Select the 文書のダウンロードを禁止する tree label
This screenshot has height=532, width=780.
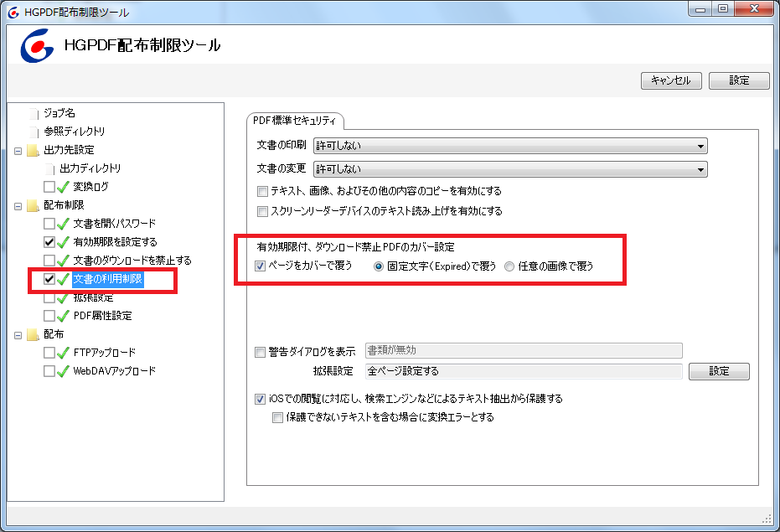132,261
